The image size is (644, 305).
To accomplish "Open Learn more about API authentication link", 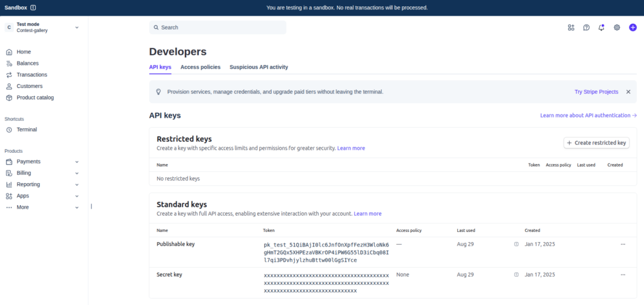I will (x=589, y=116).
